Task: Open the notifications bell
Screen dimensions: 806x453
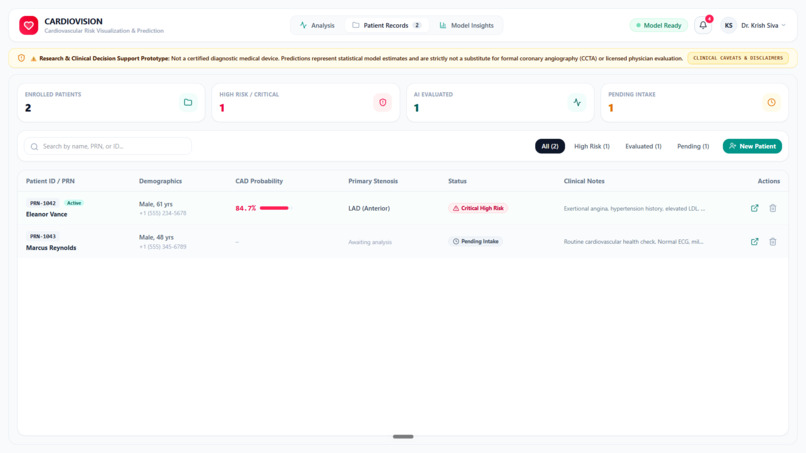Action: 703,25
